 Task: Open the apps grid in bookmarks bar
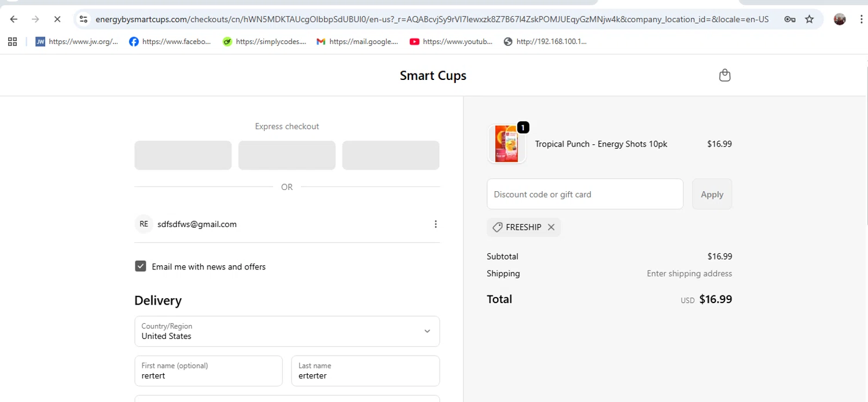pos(12,42)
